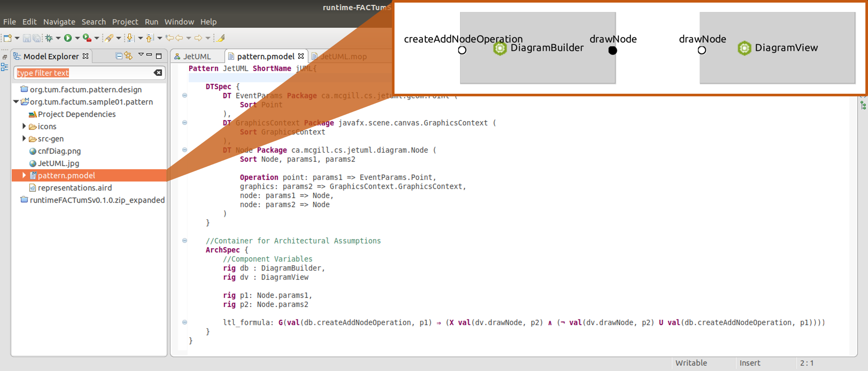The image size is (868, 371).
Task: Expand the icons folder
Action: pos(24,126)
